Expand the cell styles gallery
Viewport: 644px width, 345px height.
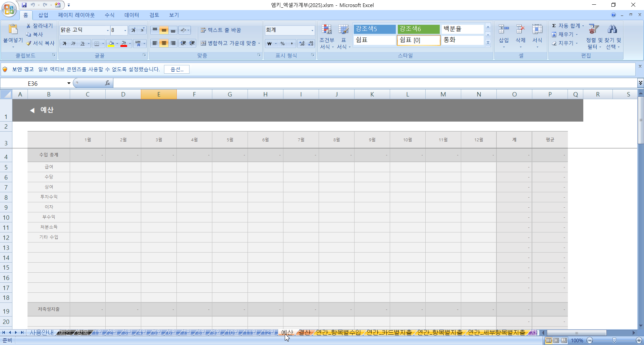coord(488,43)
